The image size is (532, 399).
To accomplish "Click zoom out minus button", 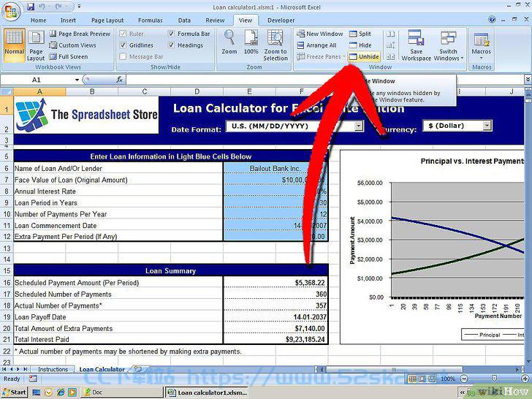I will [x=464, y=379].
